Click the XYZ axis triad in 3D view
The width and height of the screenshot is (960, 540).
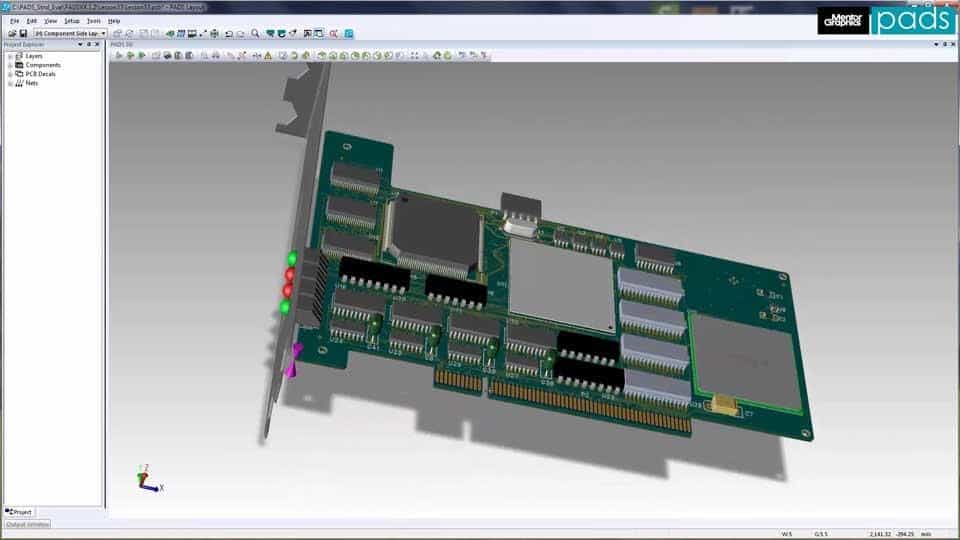coord(147,480)
